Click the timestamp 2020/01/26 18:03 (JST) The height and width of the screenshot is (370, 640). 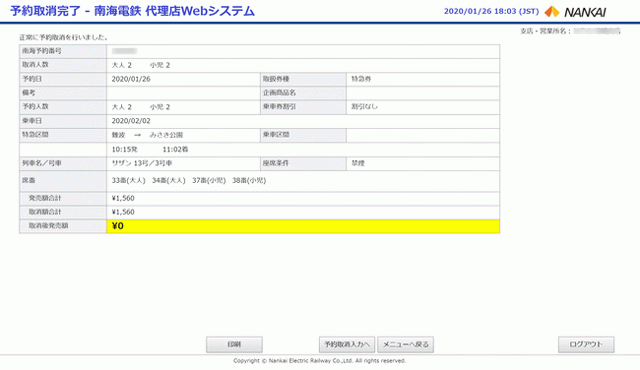(x=491, y=11)
